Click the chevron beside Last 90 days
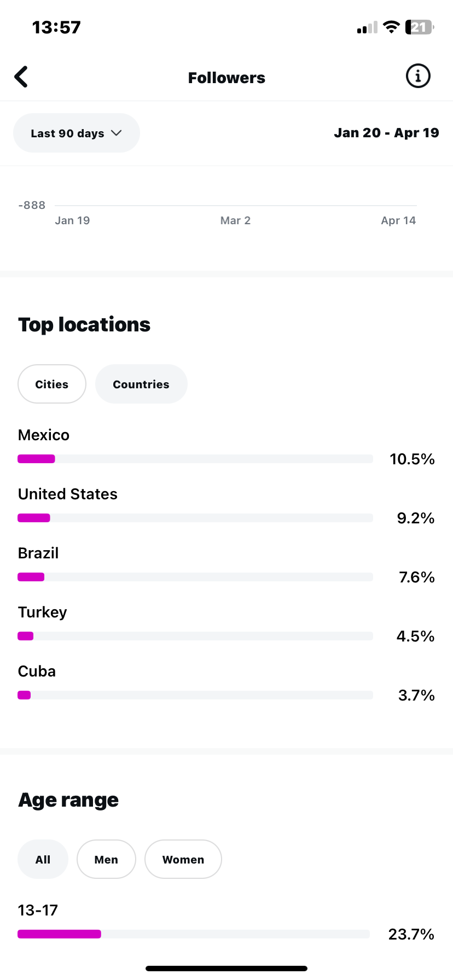Viewport: 453px width, 980px height. (x=117, y=133)
